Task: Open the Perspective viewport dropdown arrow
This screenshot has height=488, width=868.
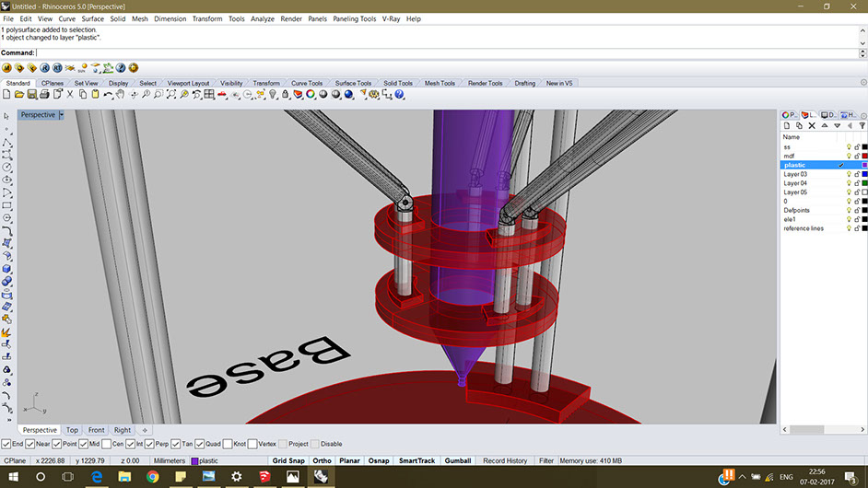Action: pos(62,115)
